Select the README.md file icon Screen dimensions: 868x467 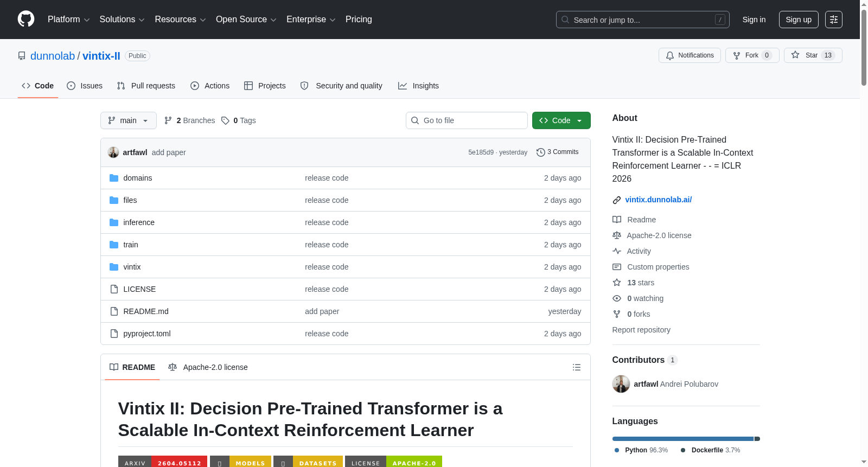(114, 311)
